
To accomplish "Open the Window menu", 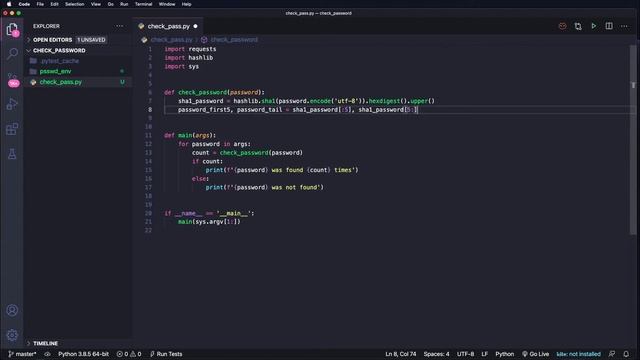I will [167, 4].
